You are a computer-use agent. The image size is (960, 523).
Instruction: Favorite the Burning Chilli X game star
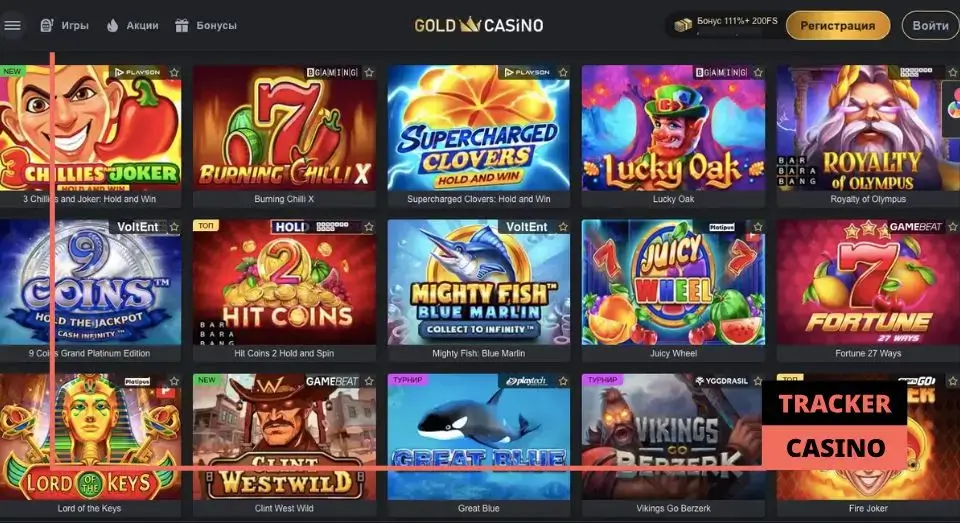coord(369,73)
